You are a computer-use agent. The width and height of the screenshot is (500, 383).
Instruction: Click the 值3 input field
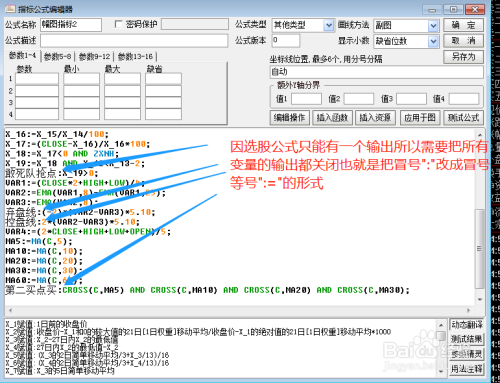click(x=411, y=99)
